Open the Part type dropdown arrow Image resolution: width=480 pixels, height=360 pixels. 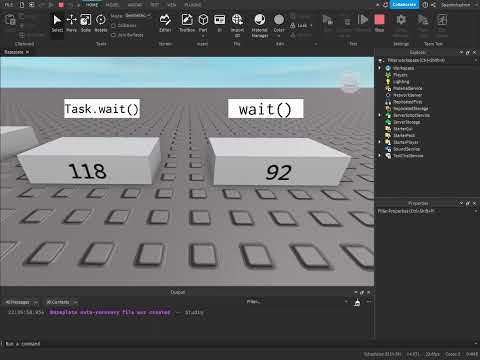pos(203,35)
